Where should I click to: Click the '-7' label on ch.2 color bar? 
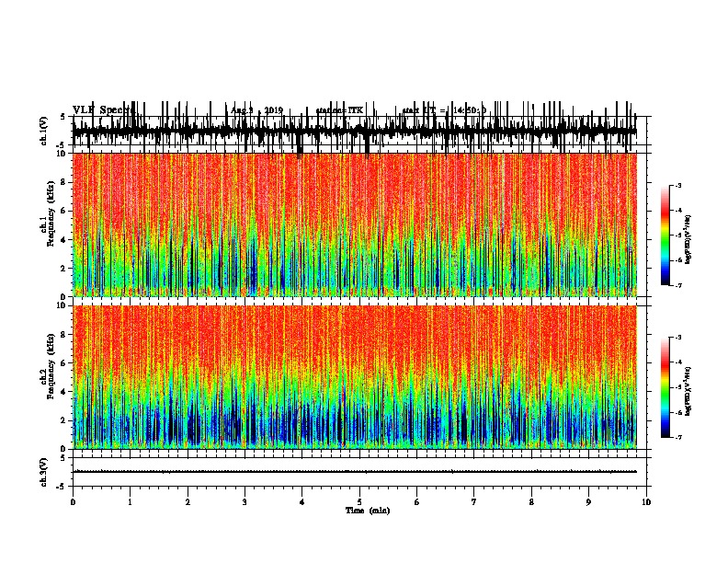pos(678,437)
